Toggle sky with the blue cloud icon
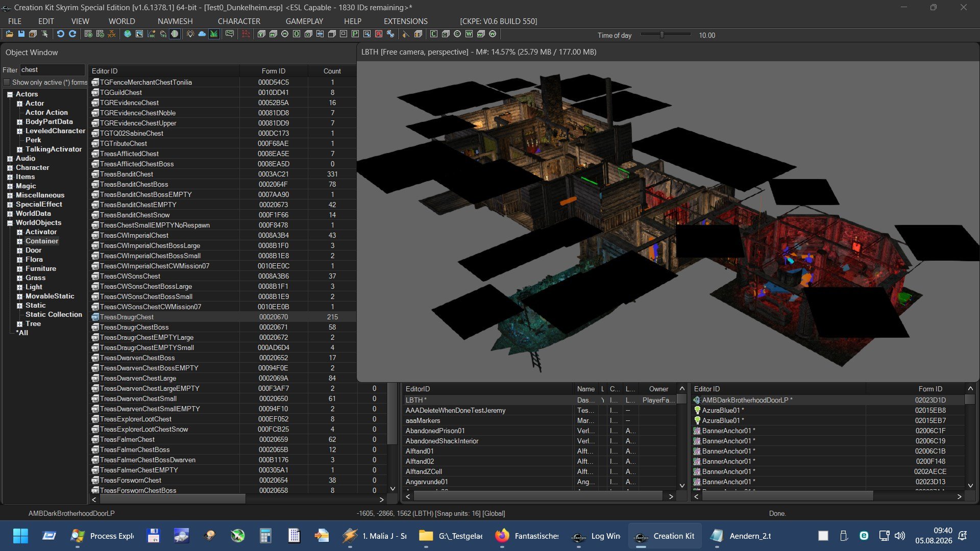980x551 pixels. [x=202, y=34]
